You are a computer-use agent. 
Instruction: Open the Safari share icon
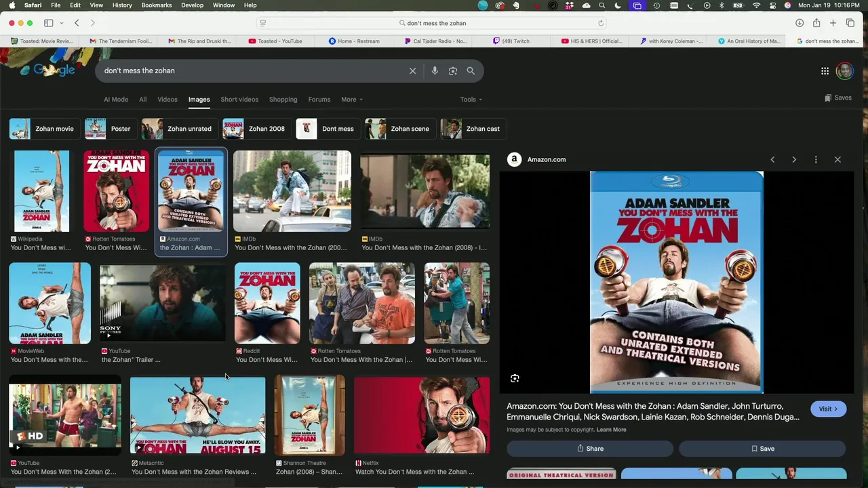point(816,23)
